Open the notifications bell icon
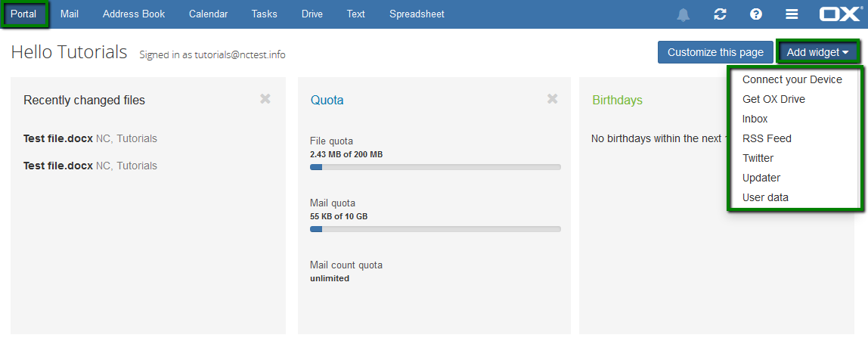The height and width of the screenshot is (344, 868). pyautogui.click(x=683, y=14)
